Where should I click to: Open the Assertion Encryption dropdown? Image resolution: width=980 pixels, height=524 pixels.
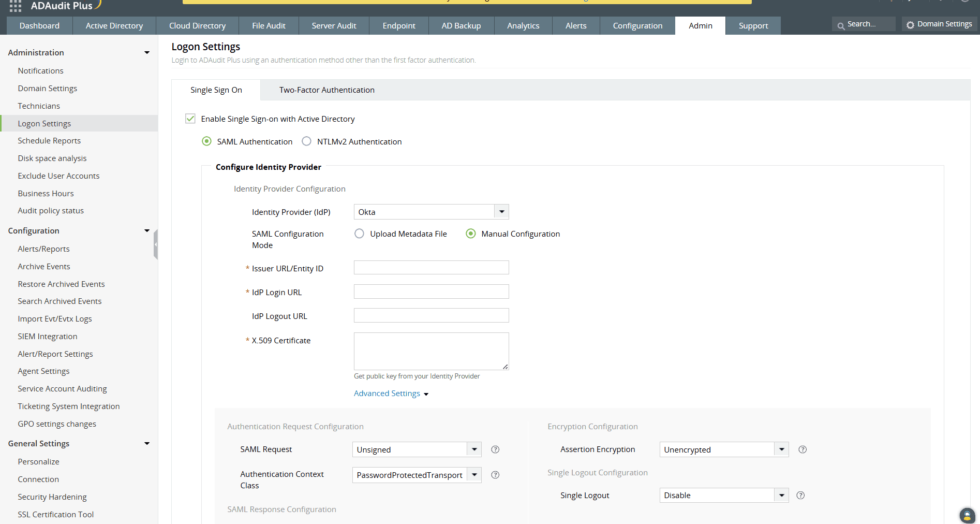781,449
